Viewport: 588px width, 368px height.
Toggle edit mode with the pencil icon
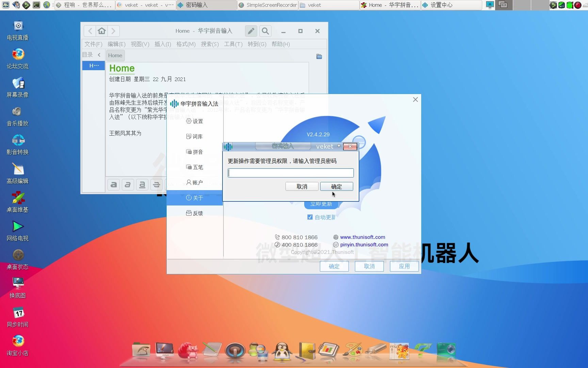coord(251,31)
